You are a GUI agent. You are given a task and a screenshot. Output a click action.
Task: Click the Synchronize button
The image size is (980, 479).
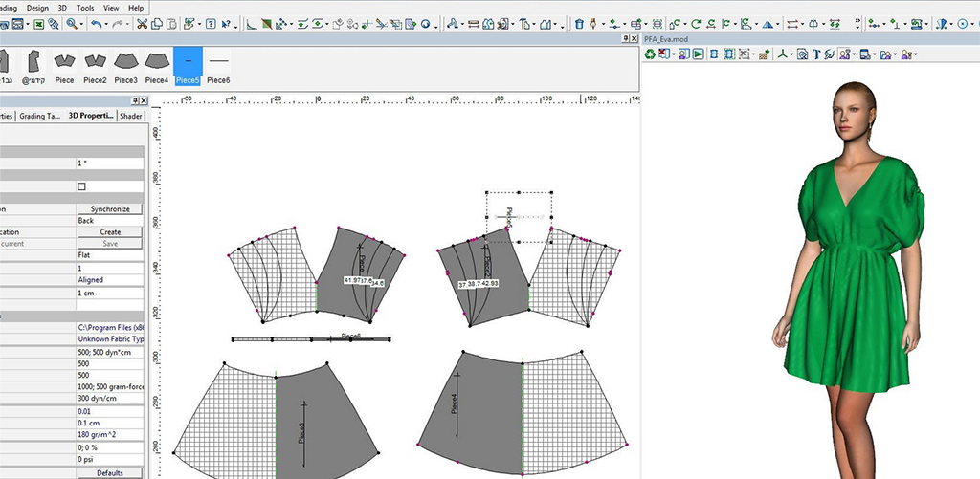pyautogui.click(x=109, y=208)
